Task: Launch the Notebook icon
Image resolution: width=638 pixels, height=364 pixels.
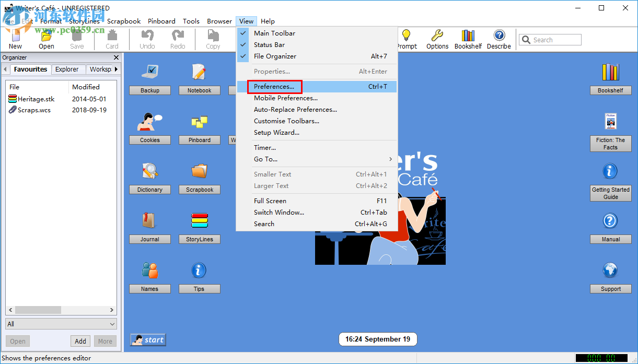Action: pyautogui.click(x=199, y=72)
